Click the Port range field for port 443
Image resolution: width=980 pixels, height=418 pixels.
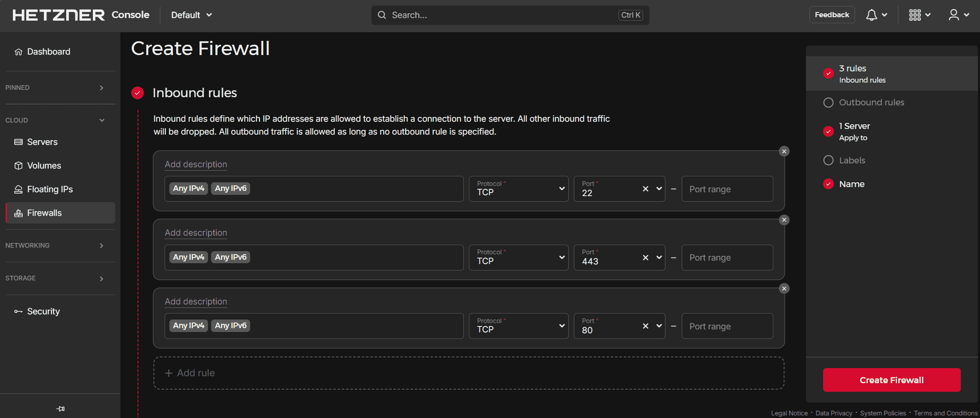(727, 258)
